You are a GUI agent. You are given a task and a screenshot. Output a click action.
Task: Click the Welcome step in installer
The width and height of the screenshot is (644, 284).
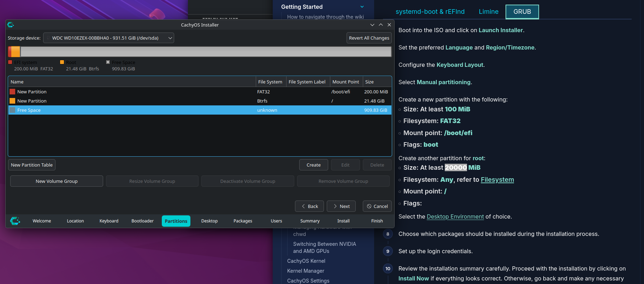[42, 221]
